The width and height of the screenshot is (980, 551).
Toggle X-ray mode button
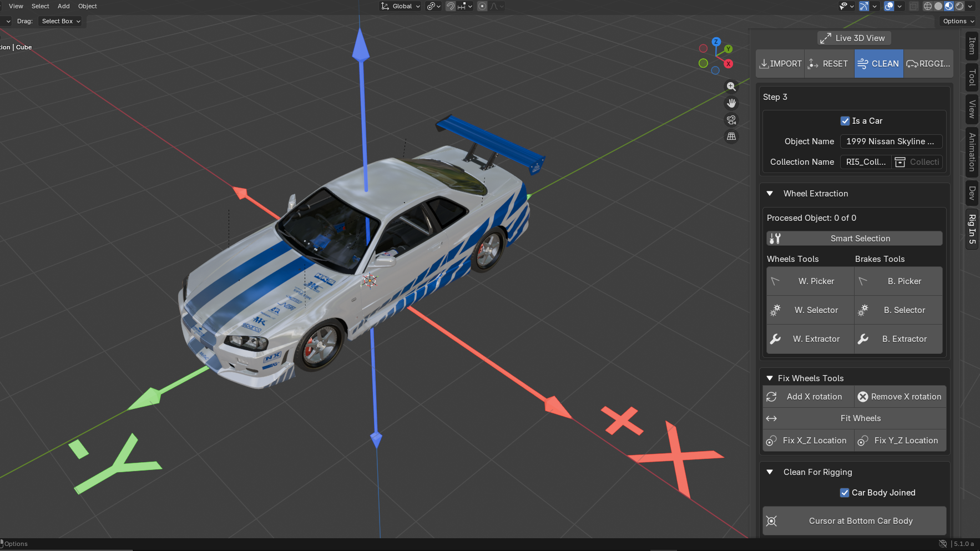[x=913, y=6]
